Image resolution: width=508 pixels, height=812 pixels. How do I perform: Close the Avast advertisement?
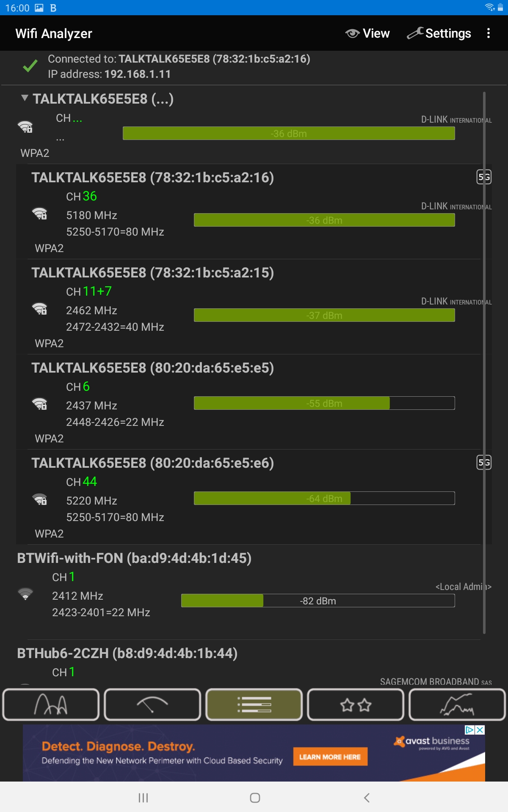pyautogui.click(x=480, y=730)
